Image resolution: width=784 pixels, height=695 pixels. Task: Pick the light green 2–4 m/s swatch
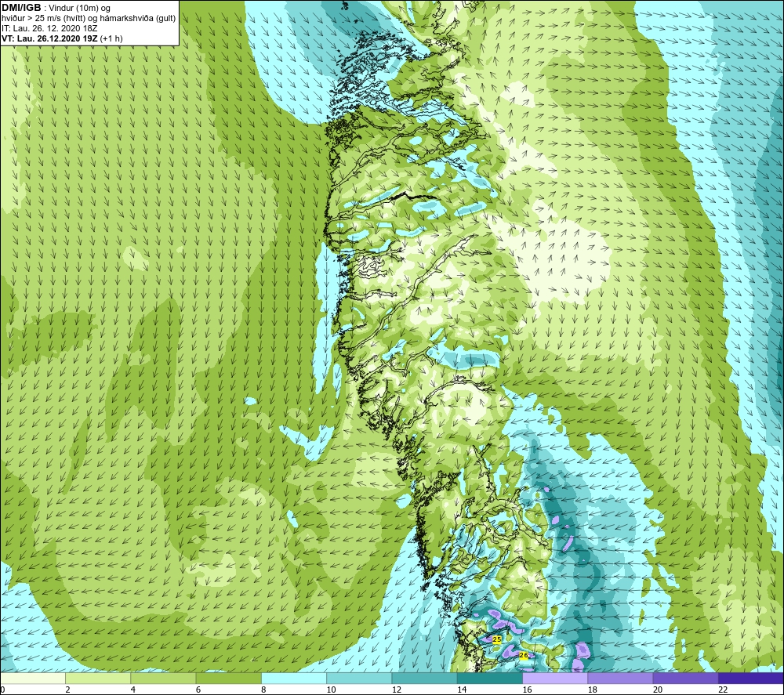click(98, 679)
